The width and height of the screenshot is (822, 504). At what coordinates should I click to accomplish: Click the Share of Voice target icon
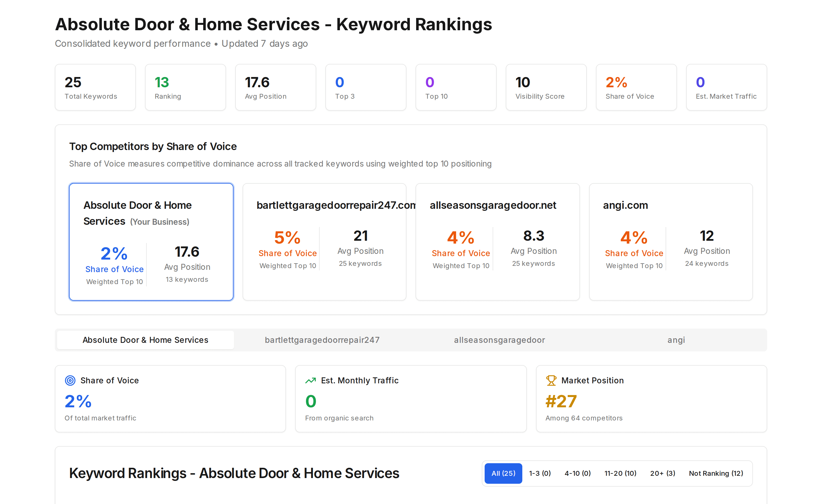(x=70, y=380)
